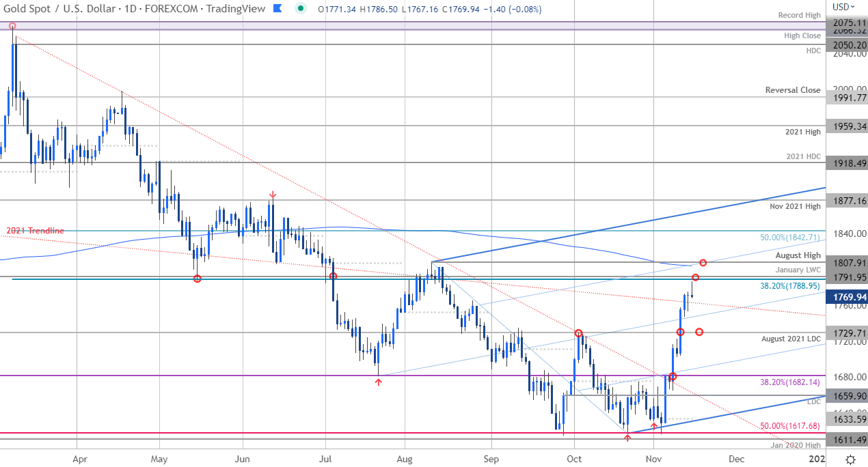Click the 1729.71 price label

click(x=846, y=332)
